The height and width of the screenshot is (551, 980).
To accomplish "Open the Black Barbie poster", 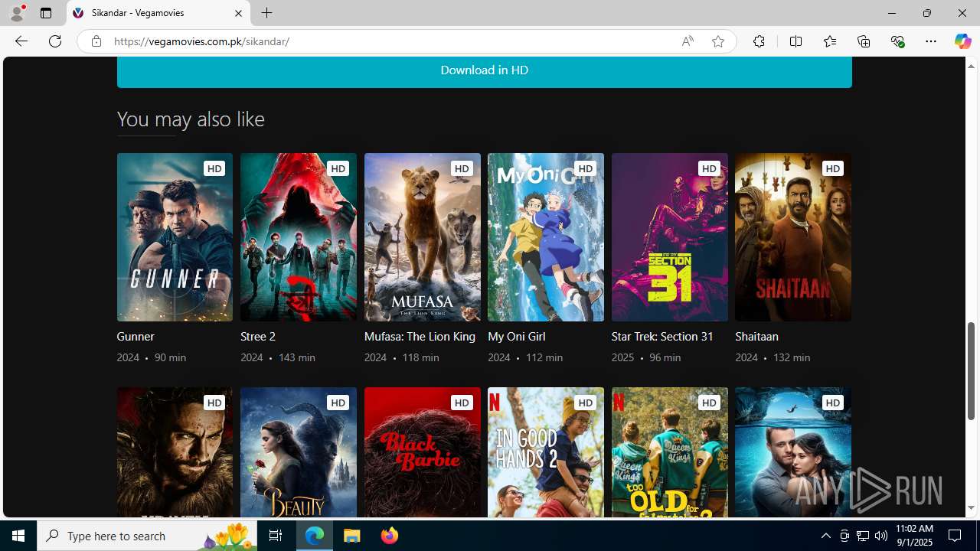I will pos(423,452).
